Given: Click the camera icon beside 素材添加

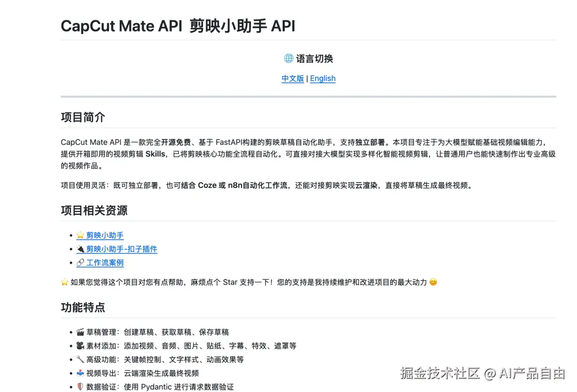Looking at the screenshot, I should coord(80,346).
